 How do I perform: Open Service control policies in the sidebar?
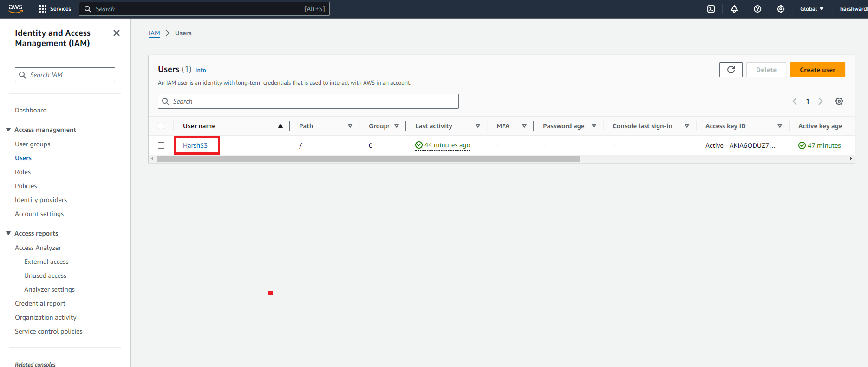point(49,331)
